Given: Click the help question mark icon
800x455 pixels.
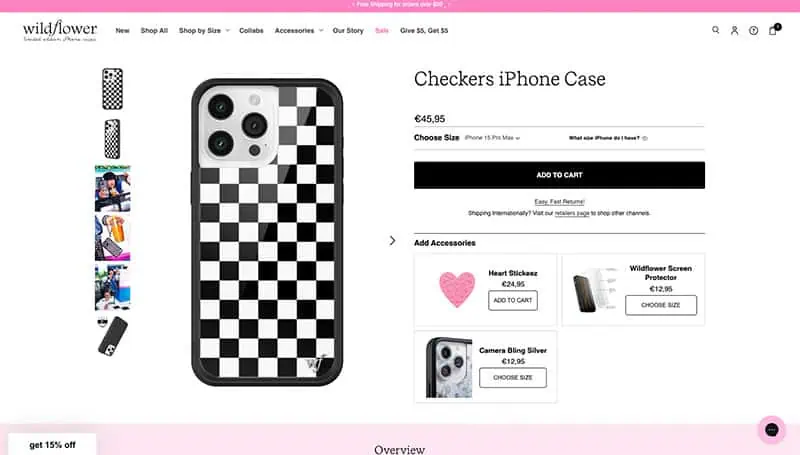Looking at the screenshot, I should (x=754, y=31).
